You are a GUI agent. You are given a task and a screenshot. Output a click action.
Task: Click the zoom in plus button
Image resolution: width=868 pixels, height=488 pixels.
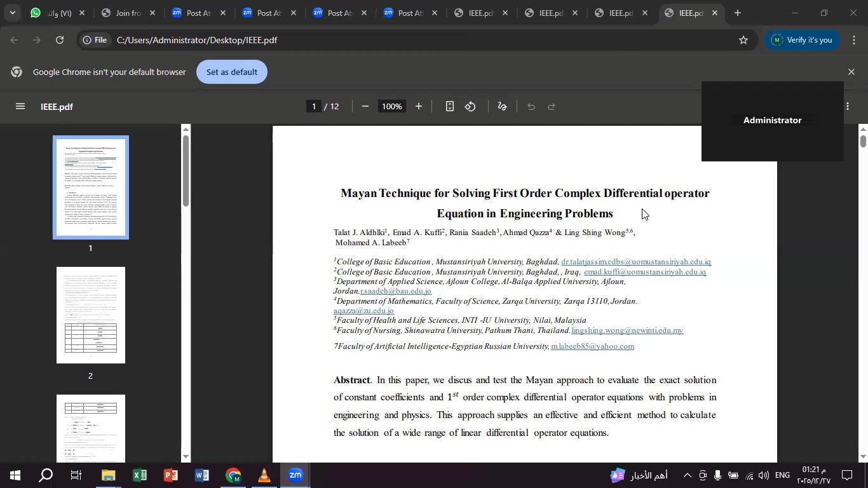pos(418,107)
